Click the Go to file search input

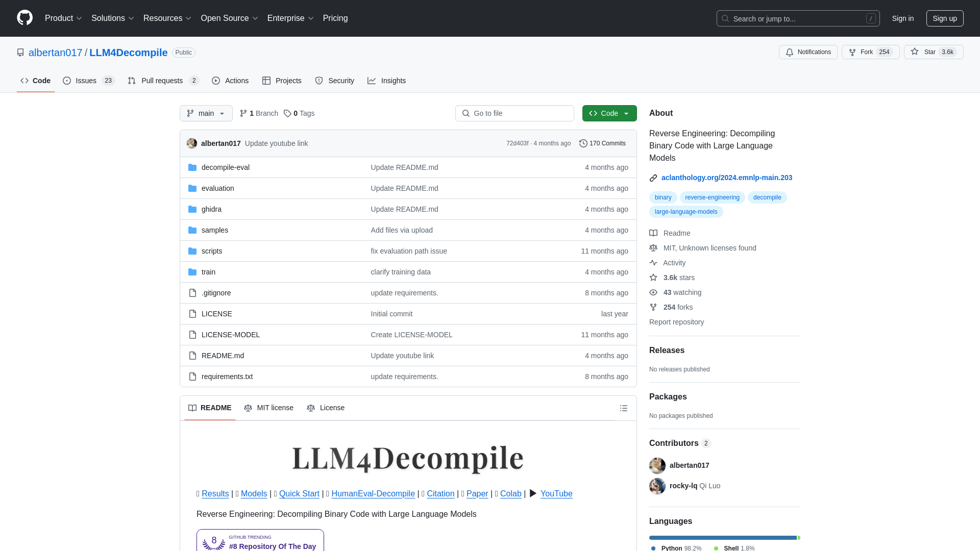coord(514,113)
